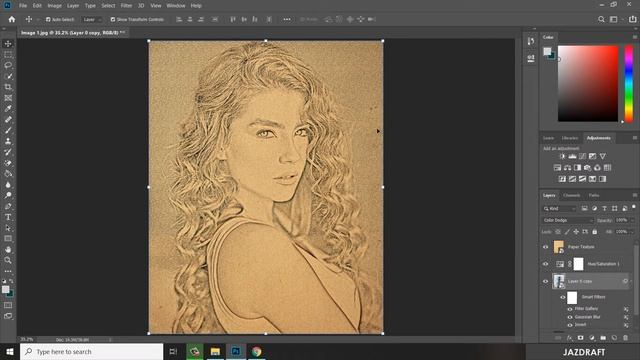This screenshot has height=360, width=640.
Task: Open more align options ellipsis
Action: click(x=287, y=19)
